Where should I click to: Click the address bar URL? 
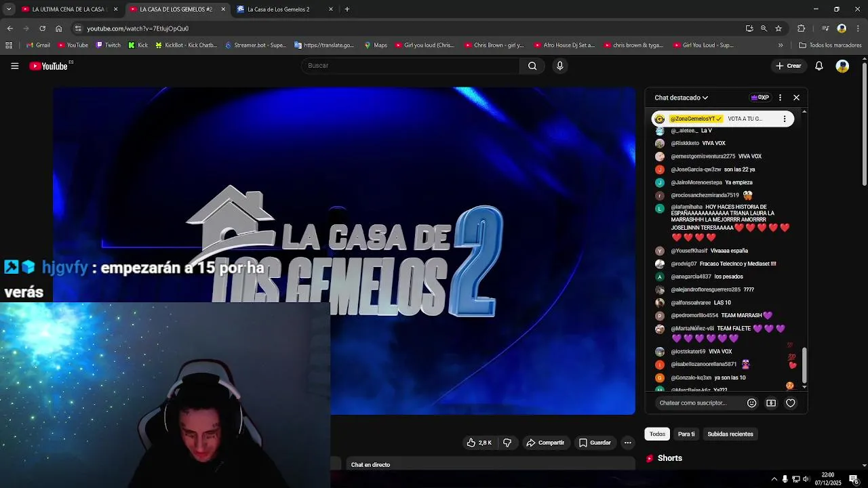pos(138,28)
